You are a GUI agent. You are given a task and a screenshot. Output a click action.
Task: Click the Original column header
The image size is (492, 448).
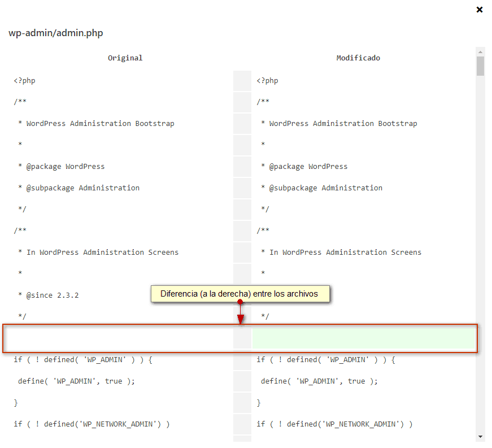pos(125,58)
